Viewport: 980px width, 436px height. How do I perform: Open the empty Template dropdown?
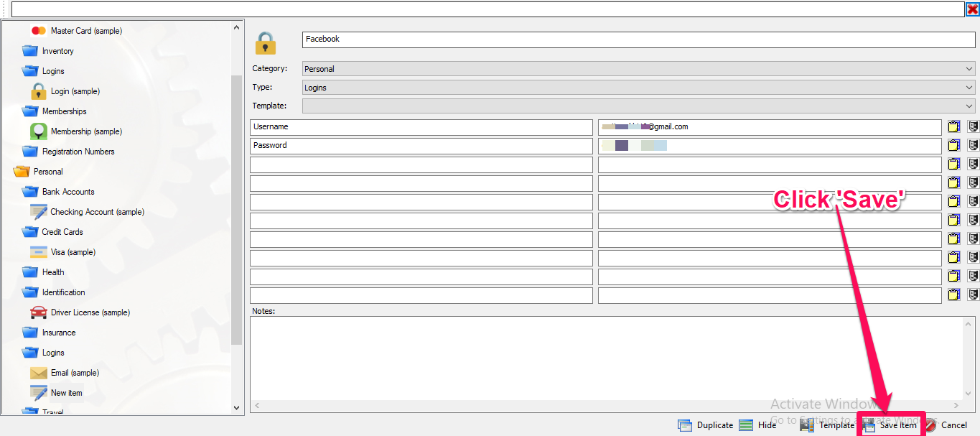(x=638, y=106)
